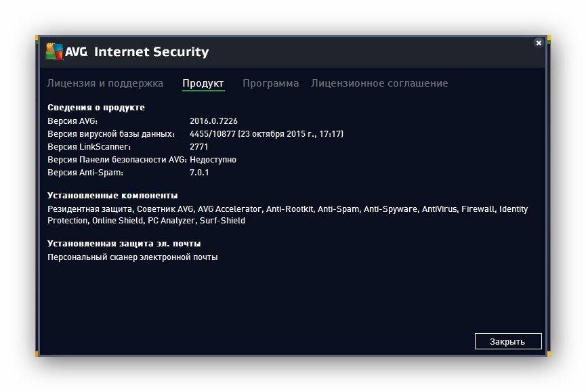The height and width of the screenshot is (392, 586).
Task: Click the Internet Security title text
Action: coord(151,51)
